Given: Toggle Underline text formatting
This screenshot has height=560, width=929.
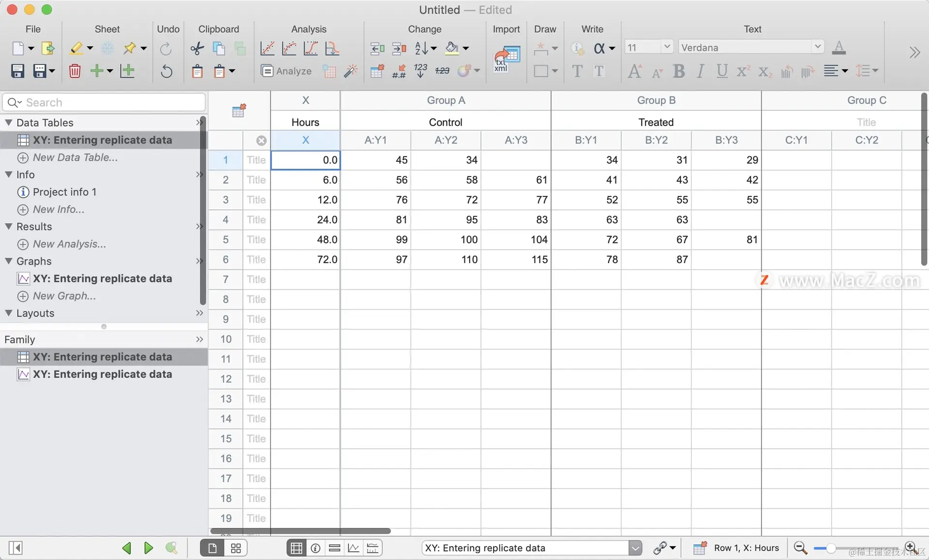Looking at the screenshot, I should (722, 71).
